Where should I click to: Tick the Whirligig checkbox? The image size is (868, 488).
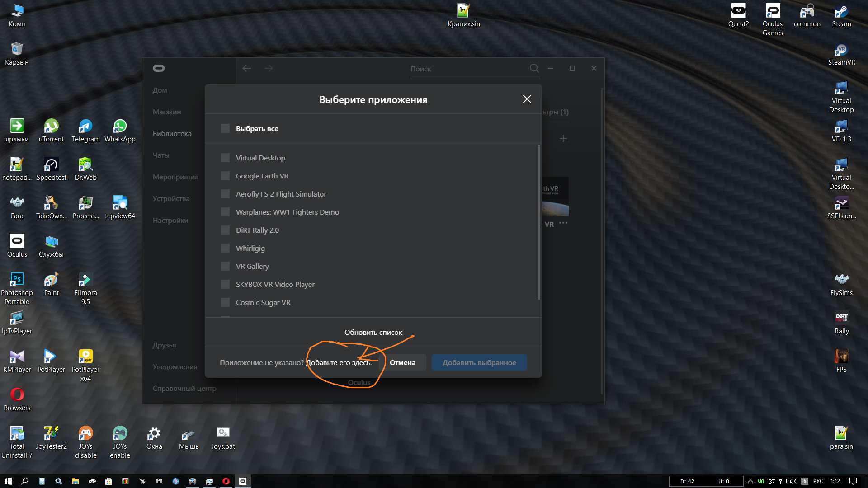(225, 248)
